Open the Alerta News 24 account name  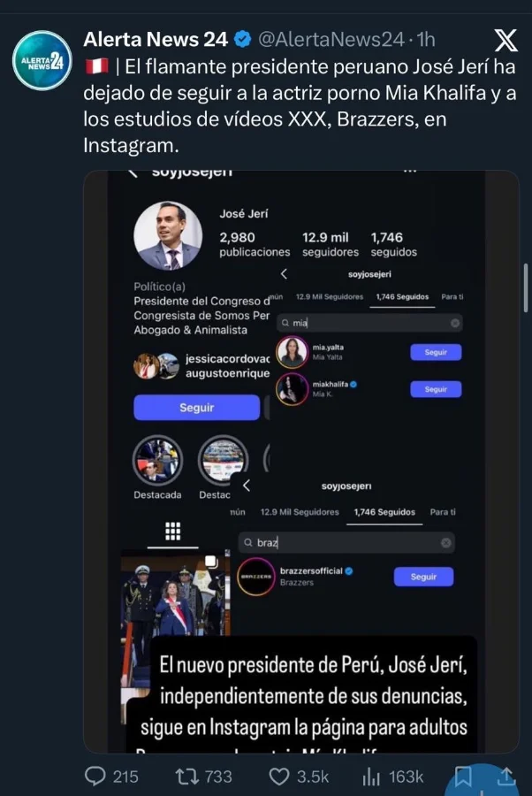(156, 39)
